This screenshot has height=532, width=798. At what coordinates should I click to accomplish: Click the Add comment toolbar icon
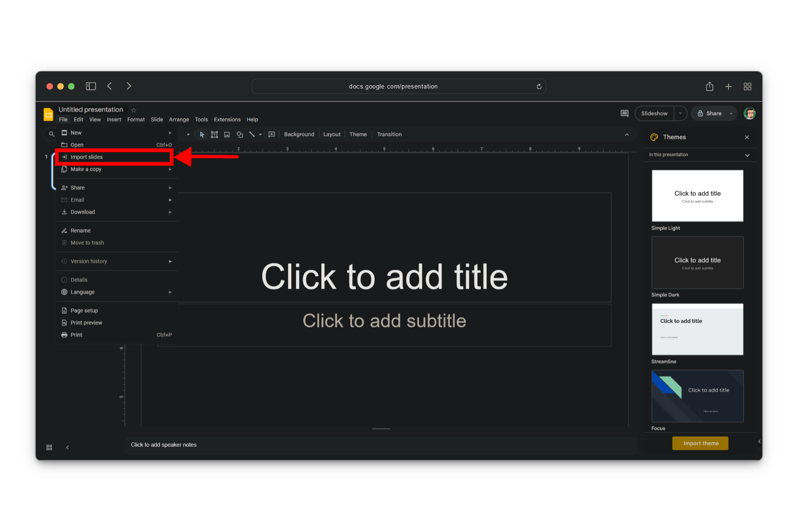coord(272,134)
